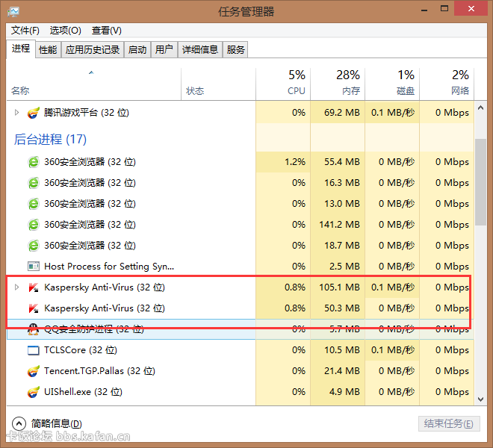Select the Host Process for Setting Syn... row
This screenshot has width=493, height=448.
point(241,267)
